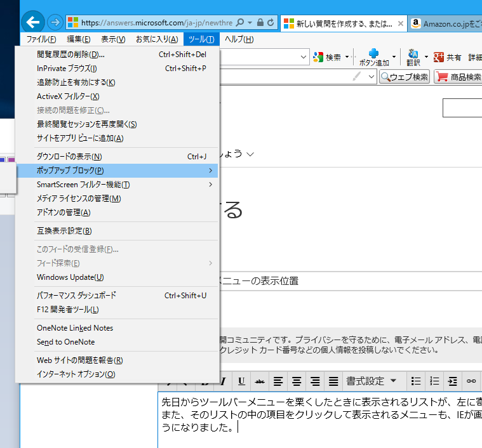Viewport: 482px width, 448px height.
Task: Click the browser Forward arrow button
Action: 55,22
